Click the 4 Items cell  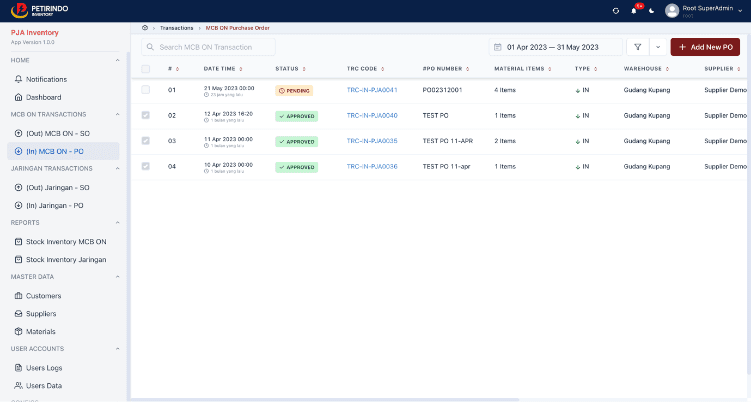pos(505,90)
